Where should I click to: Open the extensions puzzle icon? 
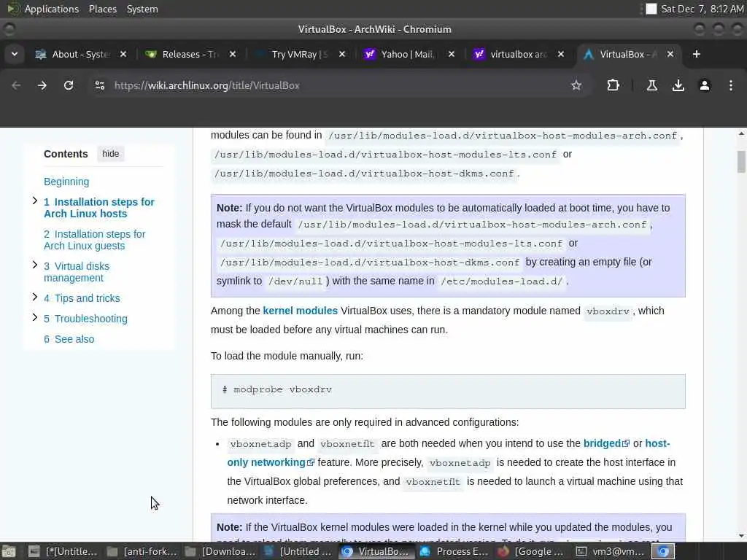[613, 85]
